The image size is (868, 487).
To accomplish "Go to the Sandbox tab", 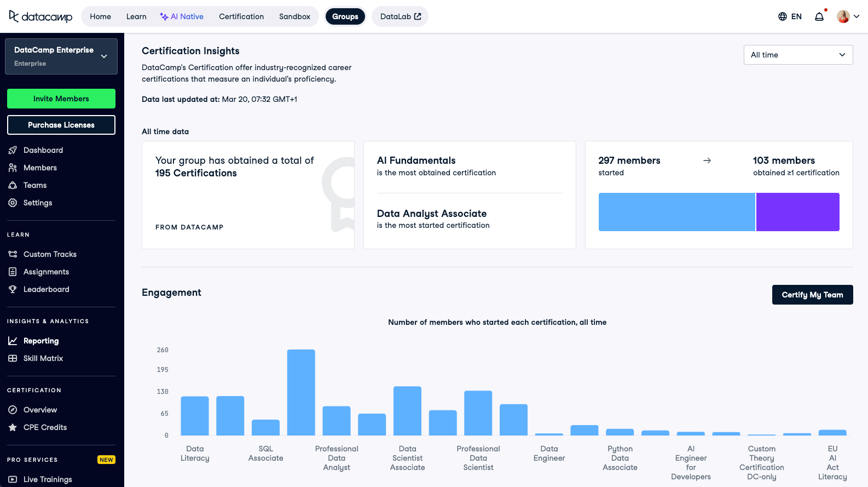I will click(294, 16).
